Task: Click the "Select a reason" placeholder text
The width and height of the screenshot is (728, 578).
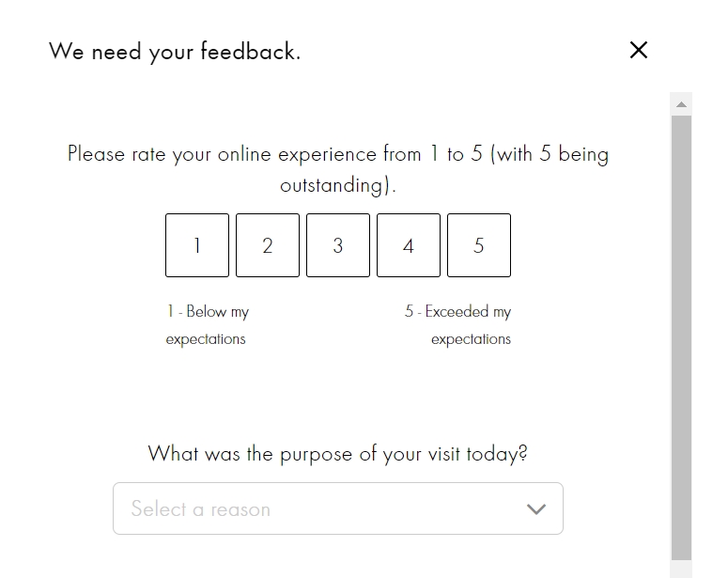Action: click(201, 509)
